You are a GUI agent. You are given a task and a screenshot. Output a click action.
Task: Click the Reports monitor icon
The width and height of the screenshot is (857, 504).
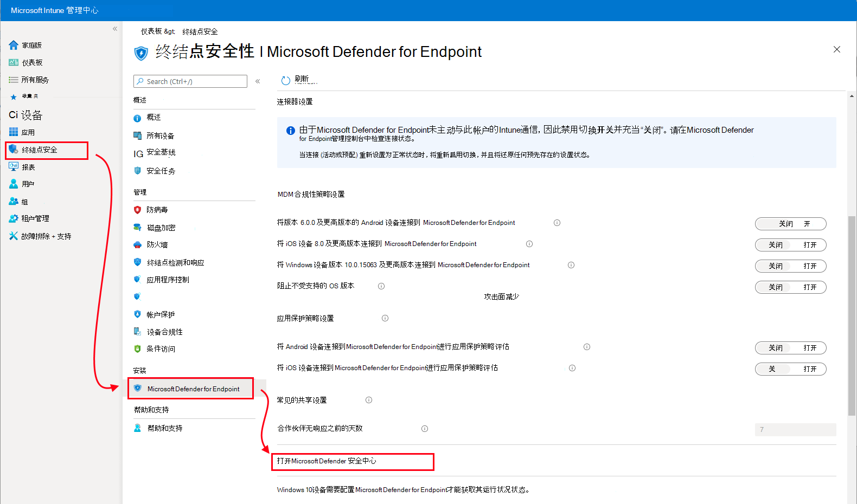point(14,166)
